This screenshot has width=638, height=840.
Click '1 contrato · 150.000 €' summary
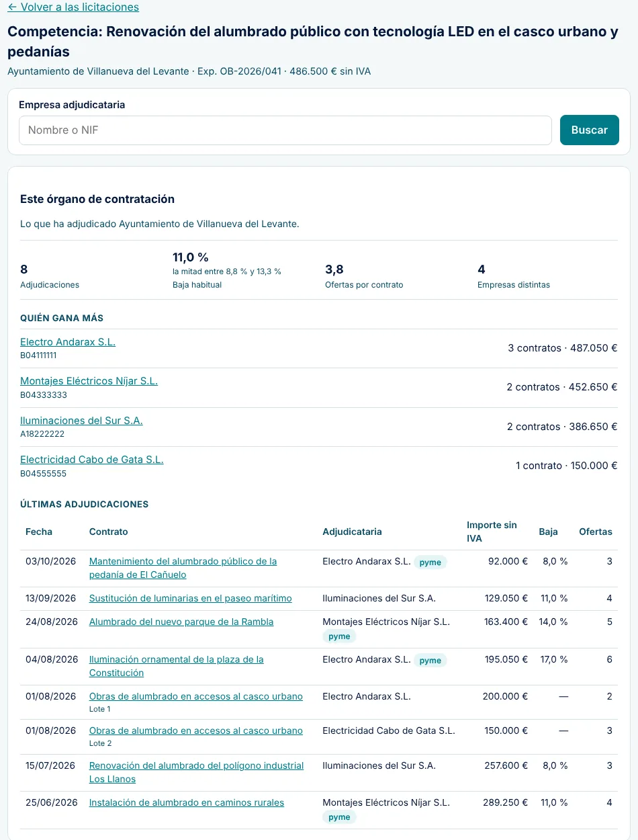[x=567, y=466]
